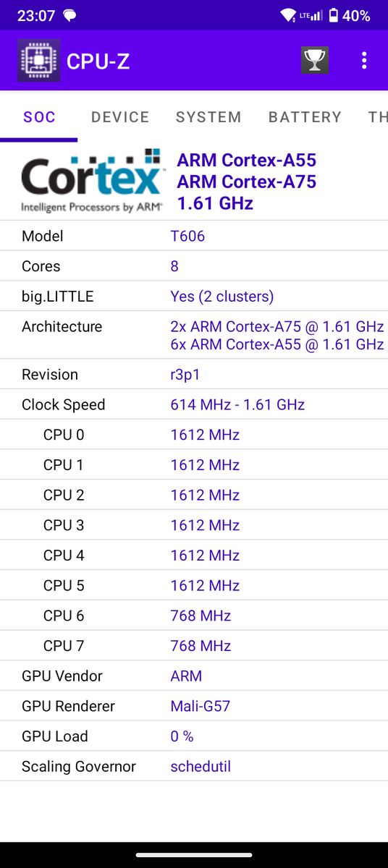Image resolution: width=388 pixels, height=868 pixels.
Task: Open the BATTERY tab
Action: coord(305,117)
